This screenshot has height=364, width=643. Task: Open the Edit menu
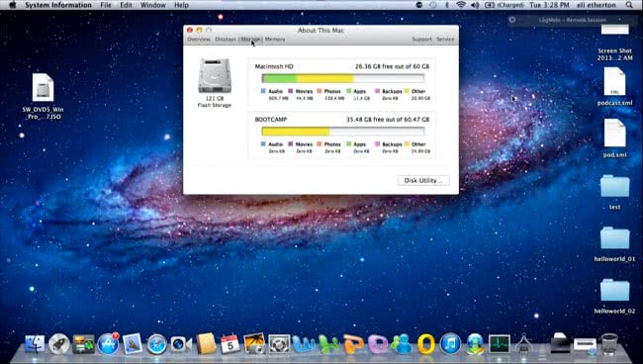click(126, 5)
